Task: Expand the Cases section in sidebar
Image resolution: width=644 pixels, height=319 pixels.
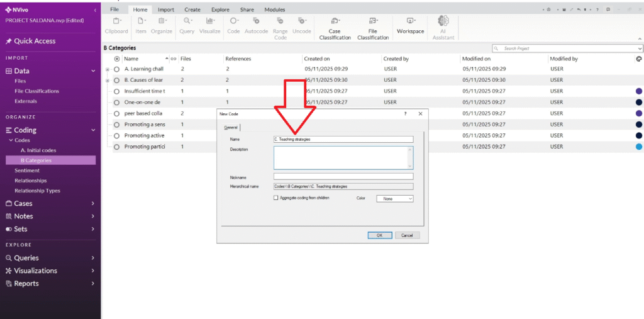Action: click(x=92, y=203)
